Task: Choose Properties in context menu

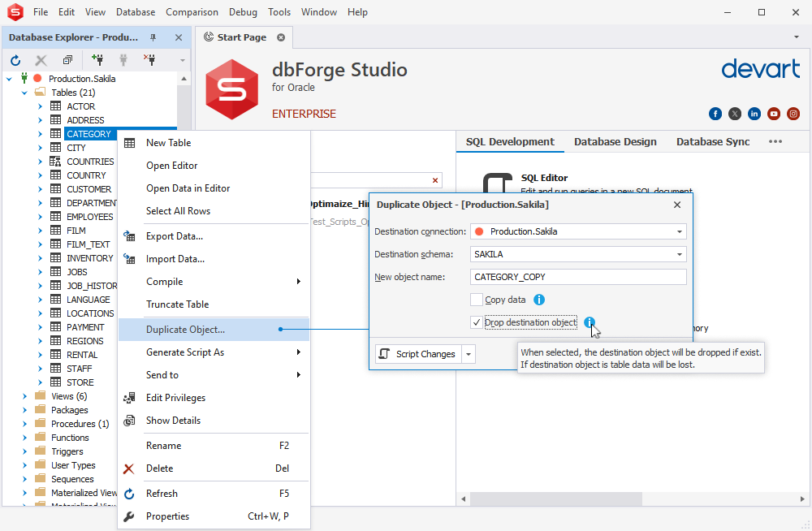Action: pyautogui.click(x=214, y=516)
